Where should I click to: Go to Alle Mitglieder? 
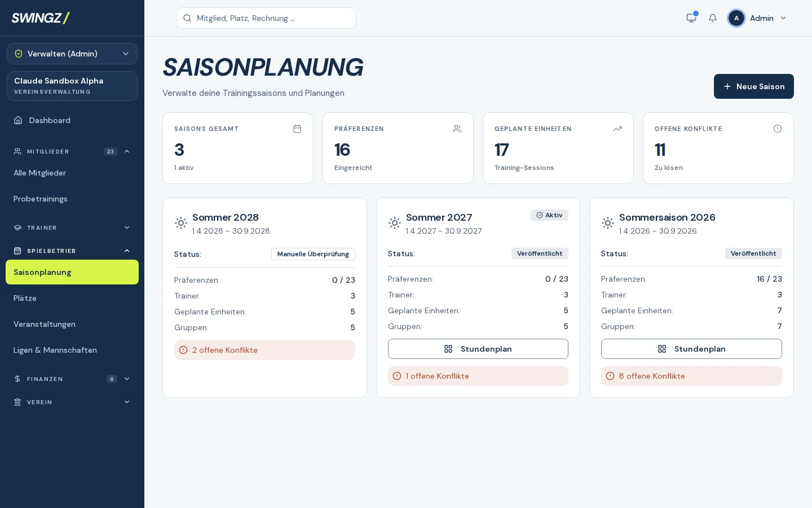point(72,173)
